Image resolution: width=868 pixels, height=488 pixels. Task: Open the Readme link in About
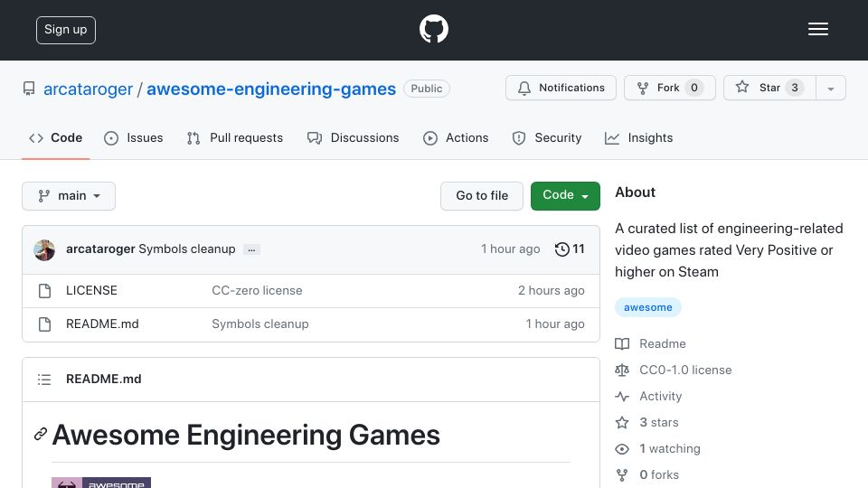coord(650,343)
